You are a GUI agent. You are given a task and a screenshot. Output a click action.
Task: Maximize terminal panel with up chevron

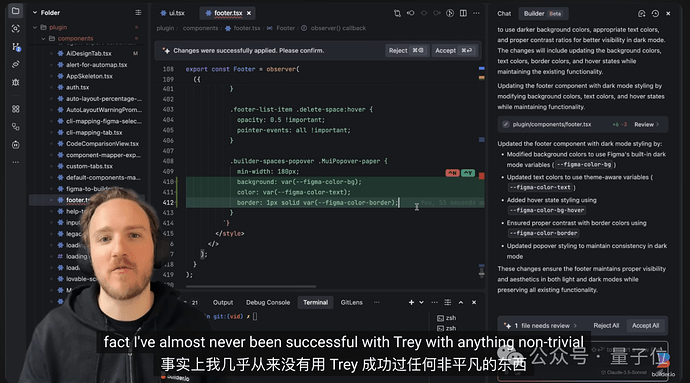[461, 302]
